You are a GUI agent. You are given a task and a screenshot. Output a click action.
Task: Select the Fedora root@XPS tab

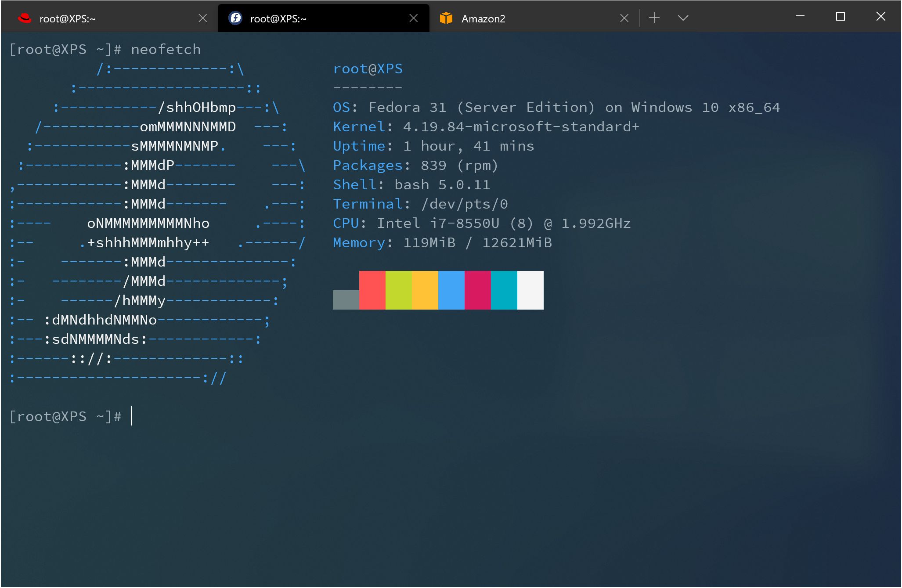(323, 18)
